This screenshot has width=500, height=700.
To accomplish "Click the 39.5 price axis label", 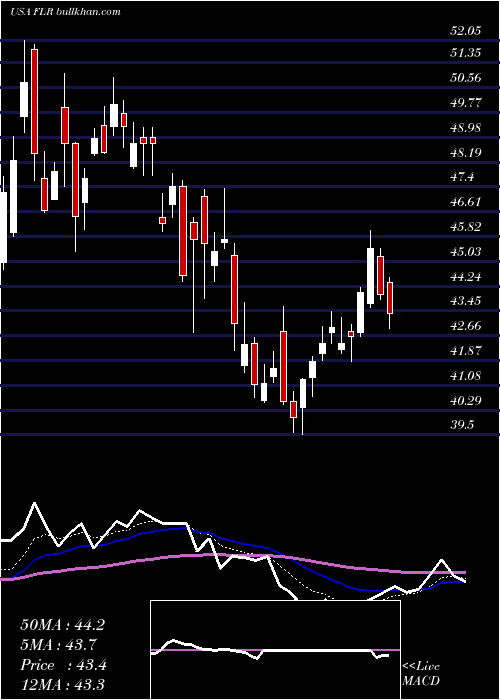I will click(462, 424).
